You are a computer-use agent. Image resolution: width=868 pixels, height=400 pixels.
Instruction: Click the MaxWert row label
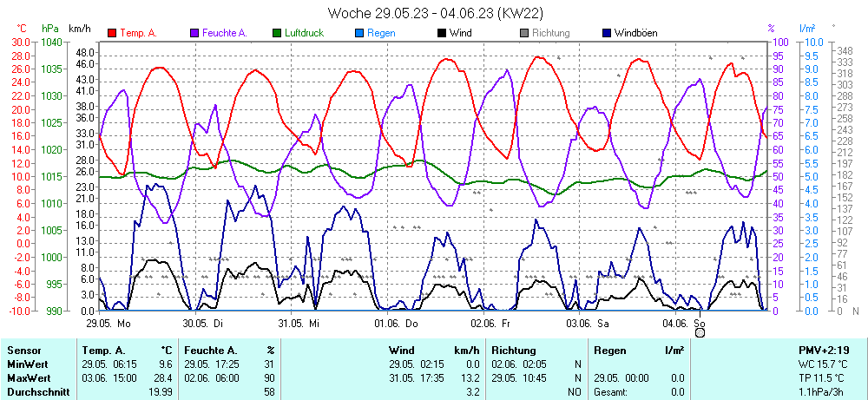click(x=27, y=378)
